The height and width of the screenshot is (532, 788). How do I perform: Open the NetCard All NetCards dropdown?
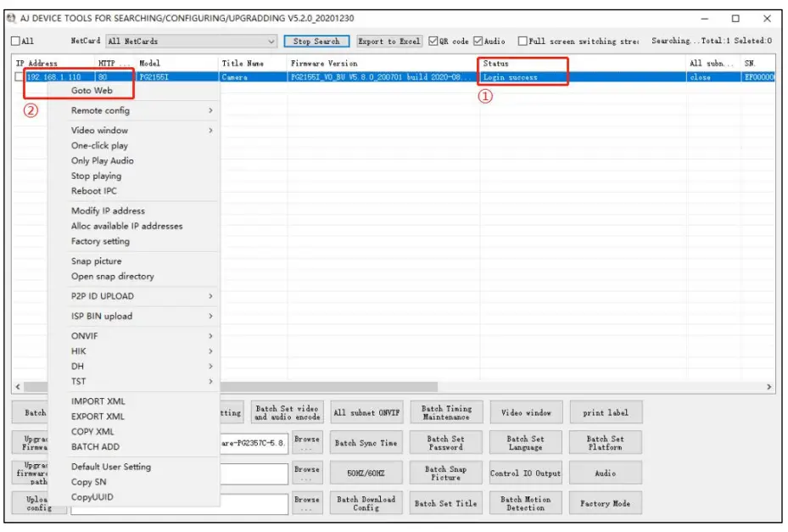click(x=192, y=42)
